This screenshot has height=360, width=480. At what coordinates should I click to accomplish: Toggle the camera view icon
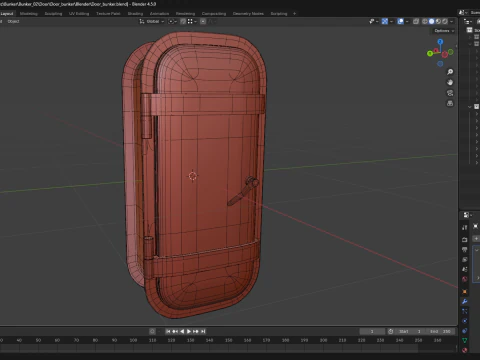(x=450, y=93)
